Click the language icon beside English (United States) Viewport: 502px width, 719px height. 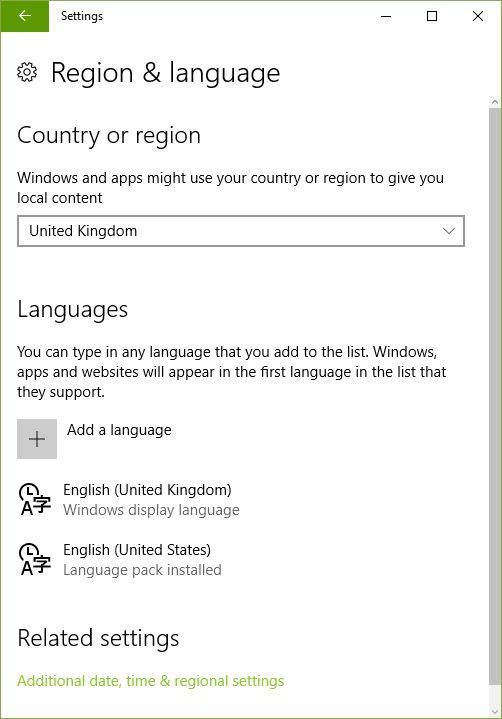click(35, 559)
